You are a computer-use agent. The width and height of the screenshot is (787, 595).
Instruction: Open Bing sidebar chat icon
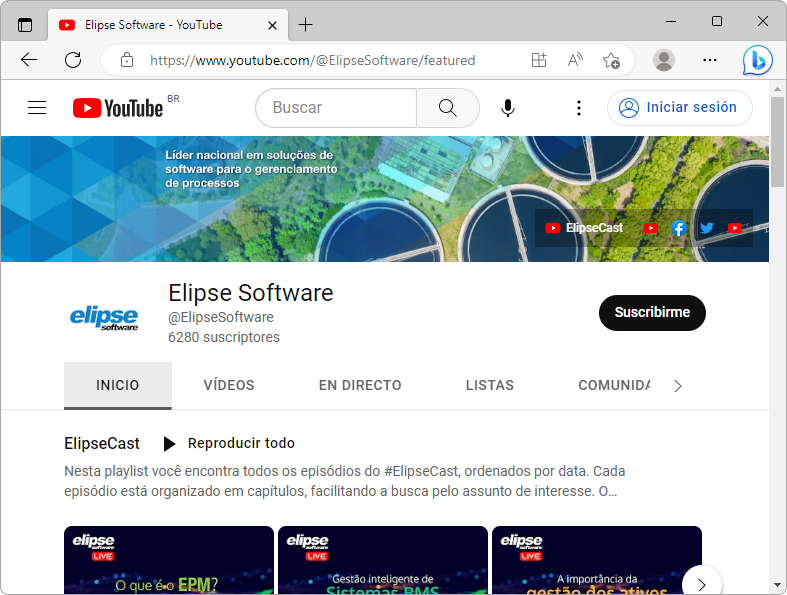[757, 60]
